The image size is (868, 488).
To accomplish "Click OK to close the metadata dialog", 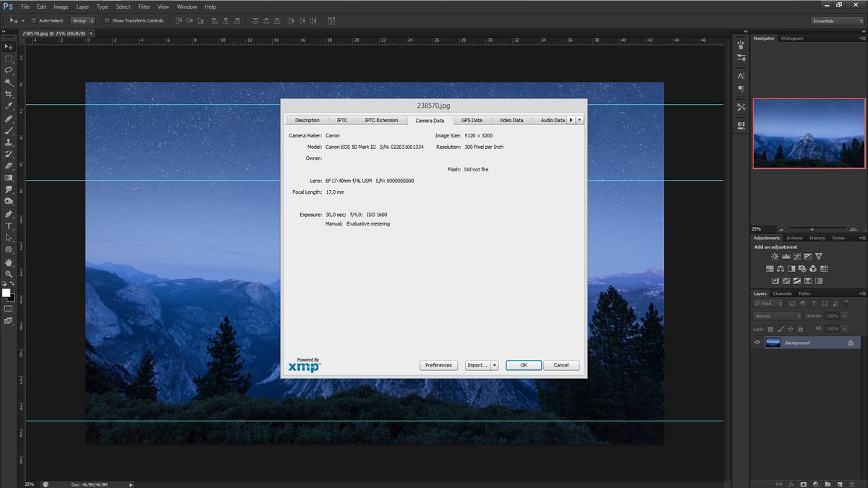I will click(x=523, y=365).
